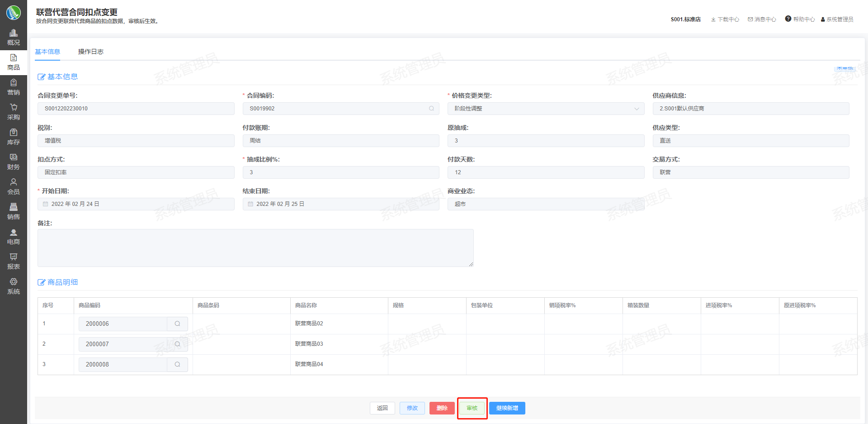Click the search icon in 合同编码 field
Image resolution: width=868 pixels, height=424 pixels.
[431, 109]
